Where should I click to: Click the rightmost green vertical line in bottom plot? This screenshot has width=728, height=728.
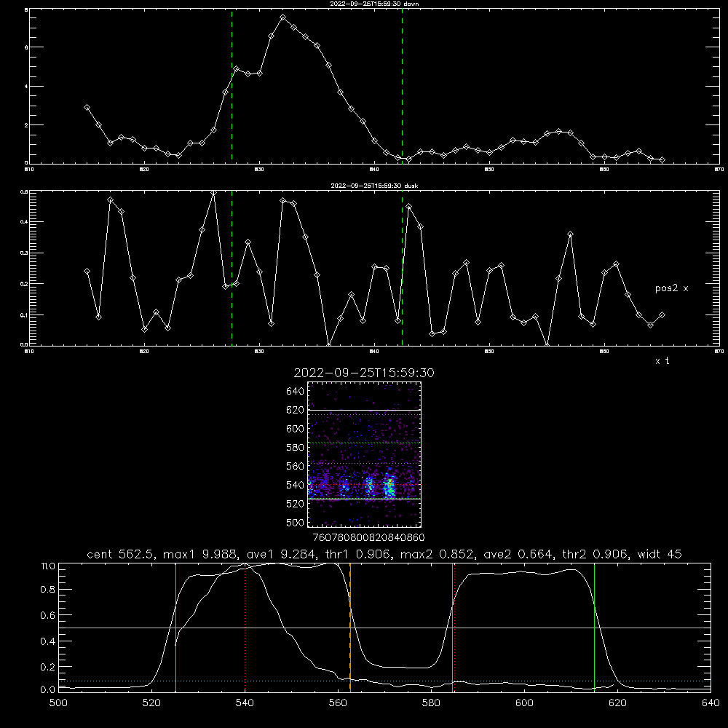pos(594,628)
